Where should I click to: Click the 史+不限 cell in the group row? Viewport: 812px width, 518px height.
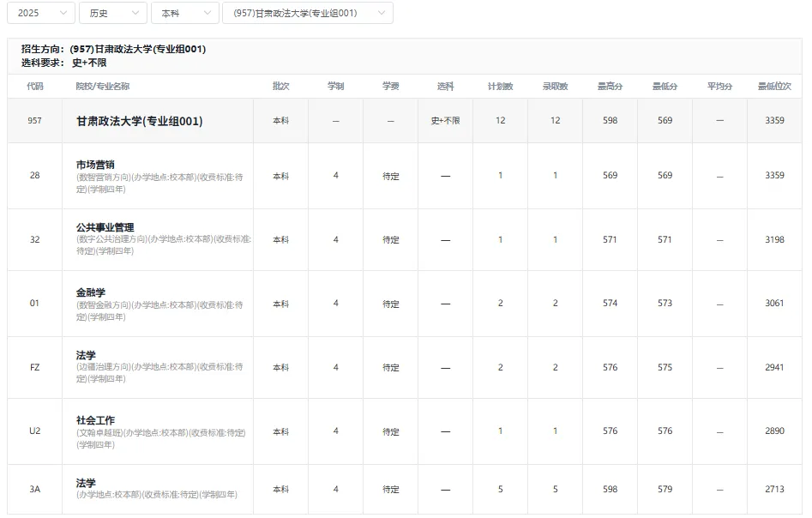pos(445,121)
